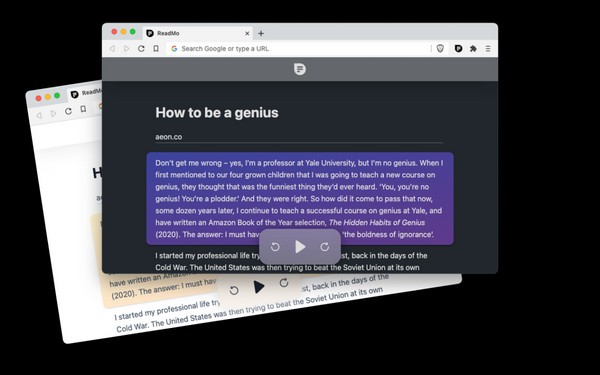Reload the page in the back window
Image resolution: width=600 pixels, height=375 pixels.
68,111
